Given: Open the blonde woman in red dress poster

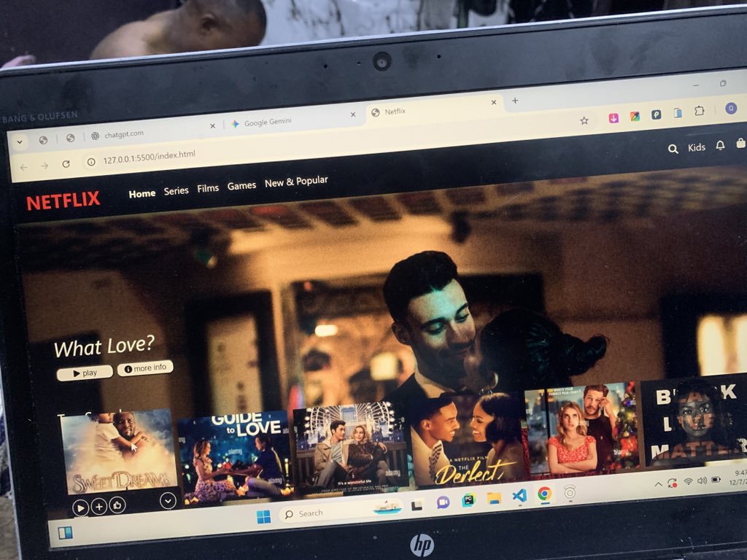Looking at the screenshot, I should [582, 428].
